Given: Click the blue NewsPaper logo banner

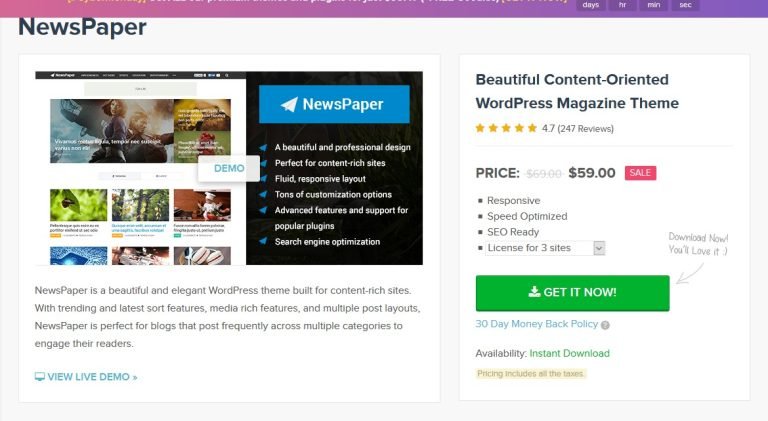Looking at the screenshot, I should (334, 104).
